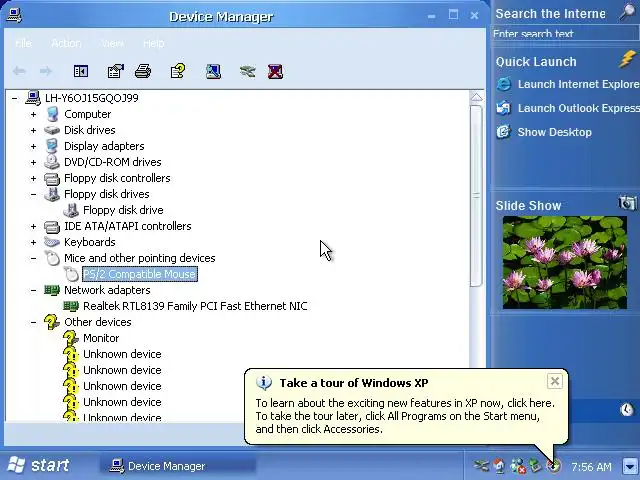Select Realtek RTL8139 Family PCI Fast Ethernet NIC
The height and width of the screenshot is (480, 640).
(195, 306)
